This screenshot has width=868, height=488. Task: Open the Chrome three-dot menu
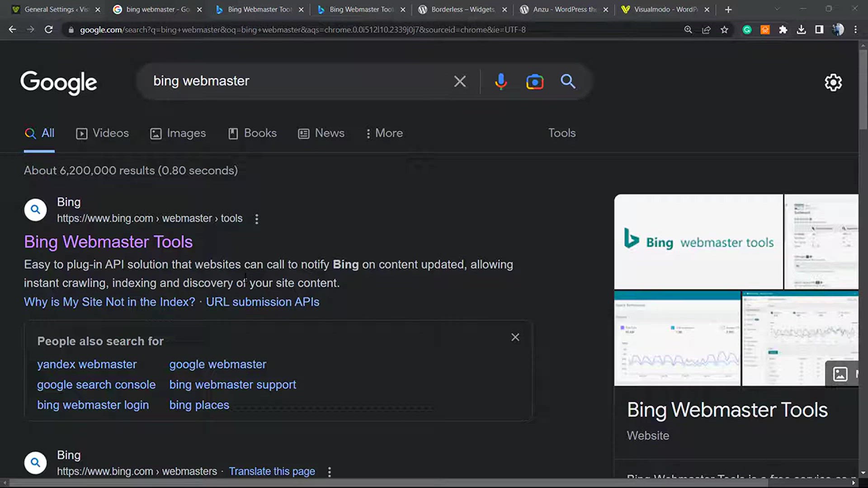click(x=855, y=29)
